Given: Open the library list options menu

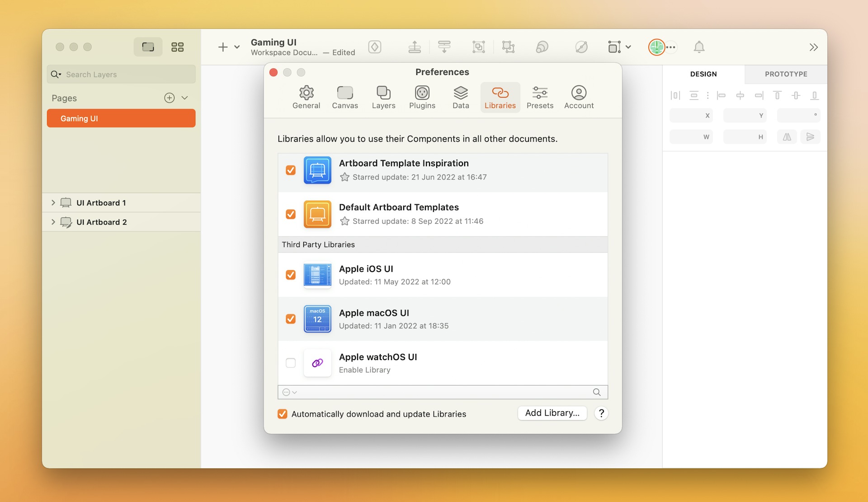Looking at the screenshot, I should tap(289, 392).
